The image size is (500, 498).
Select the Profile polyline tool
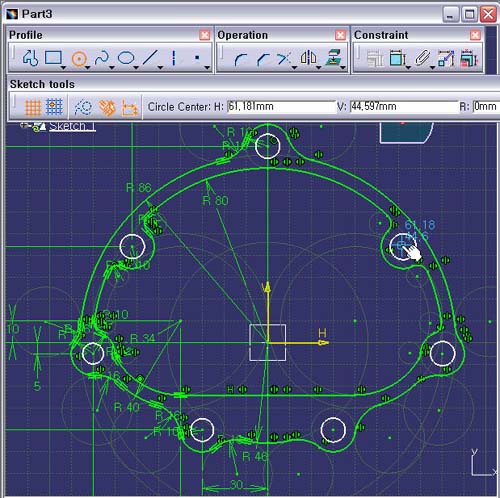pyautogui.click(x=30, y=58)
